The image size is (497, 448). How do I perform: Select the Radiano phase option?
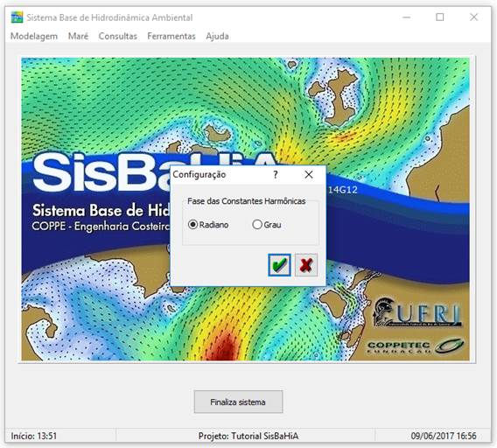[x=208, y=225]
